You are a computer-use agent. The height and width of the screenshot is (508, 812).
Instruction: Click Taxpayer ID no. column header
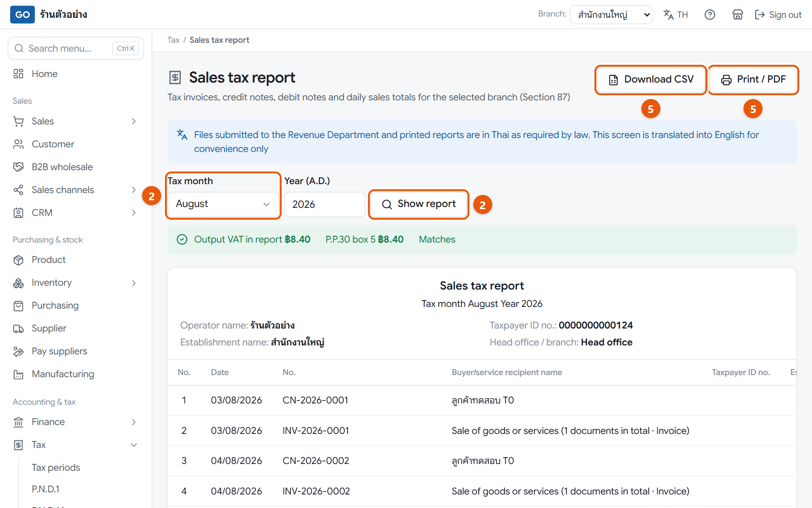click(741, 373)
